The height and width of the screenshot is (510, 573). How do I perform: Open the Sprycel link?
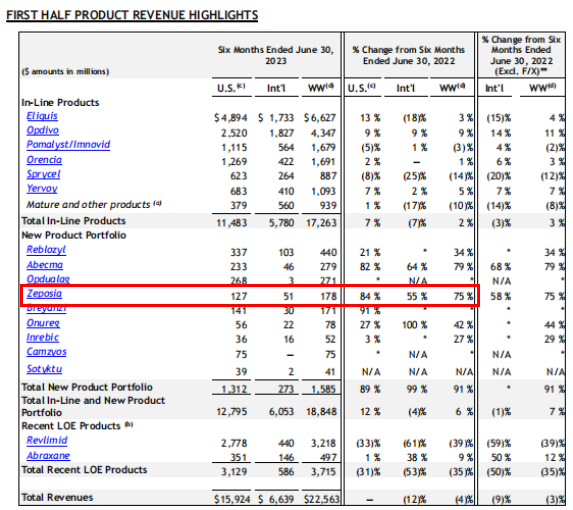click(x=43, y=174)
